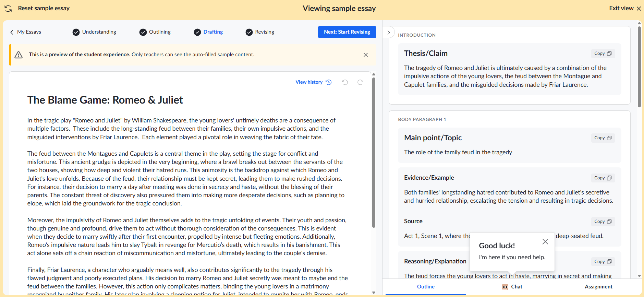
Task: Collapse the outline side panel chevron
Action: (389, 33)
